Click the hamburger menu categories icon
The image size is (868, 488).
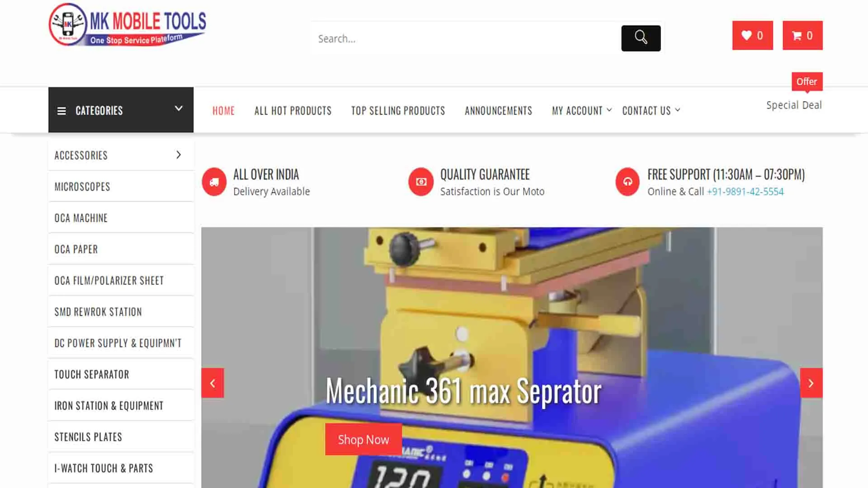click(x=61, y=110)
